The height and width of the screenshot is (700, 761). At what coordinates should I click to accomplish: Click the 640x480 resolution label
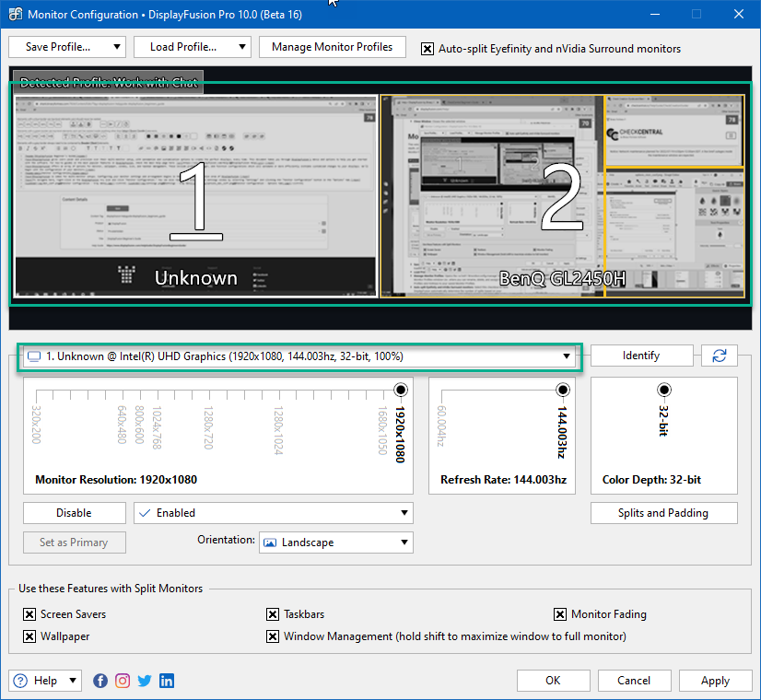[x=122, y=425]
